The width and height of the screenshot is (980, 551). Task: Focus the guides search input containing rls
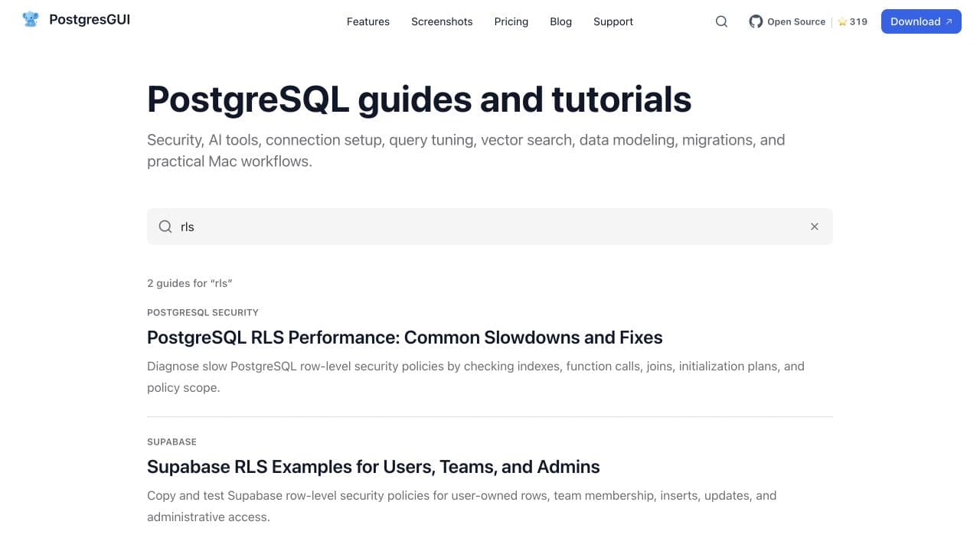(x=490, y=227)
